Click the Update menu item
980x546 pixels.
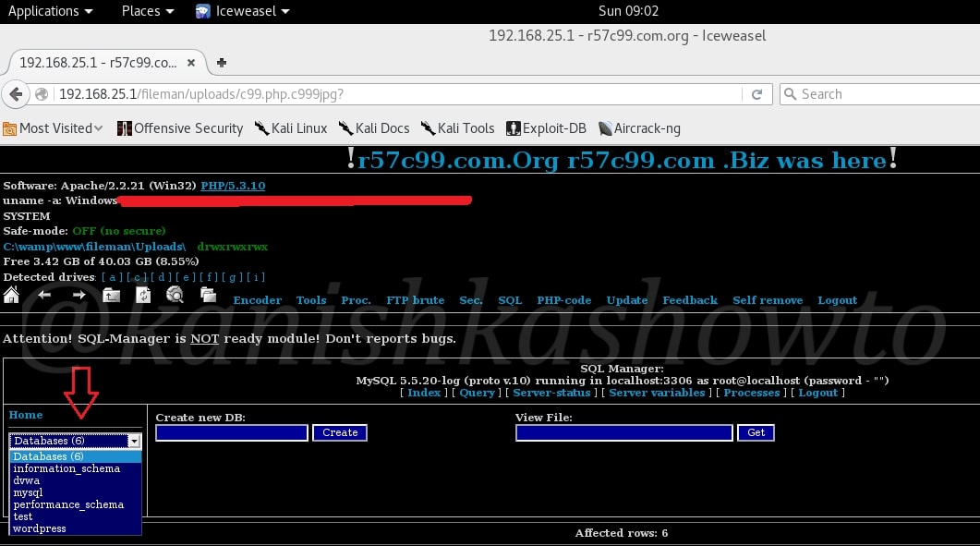tap(627, 300)
